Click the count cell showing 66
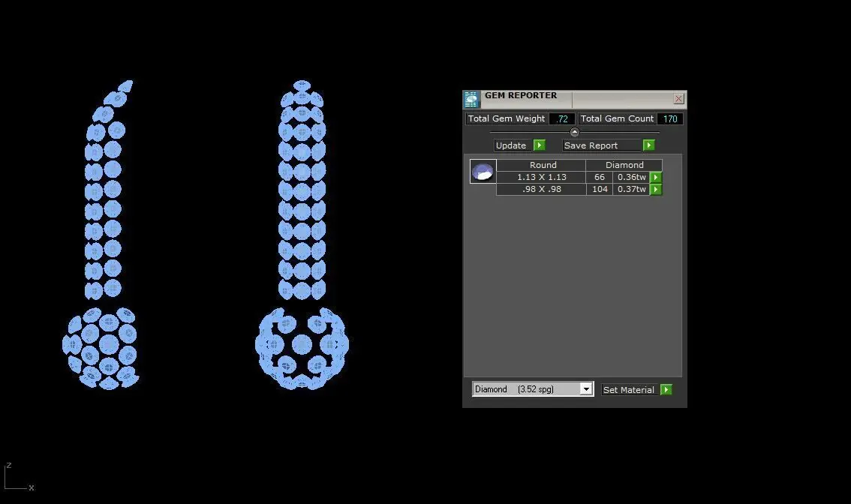The height and width of the screenshot is (504, 851). tap(599, 178)
